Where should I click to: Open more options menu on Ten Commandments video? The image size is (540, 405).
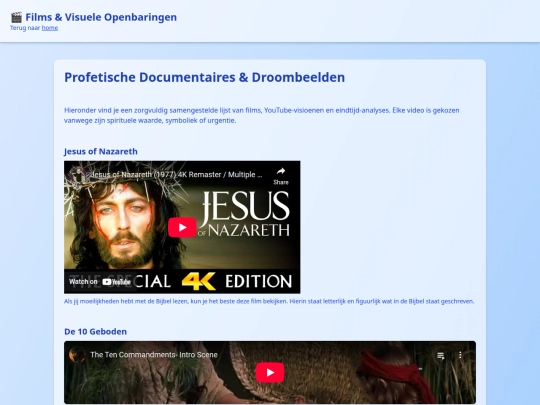[460, 355]
